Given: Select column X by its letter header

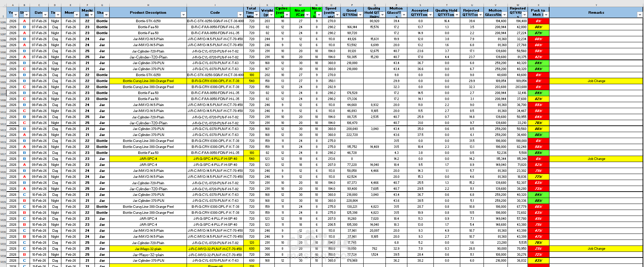Looking at the screenshot, I should [x=539, y=5].
